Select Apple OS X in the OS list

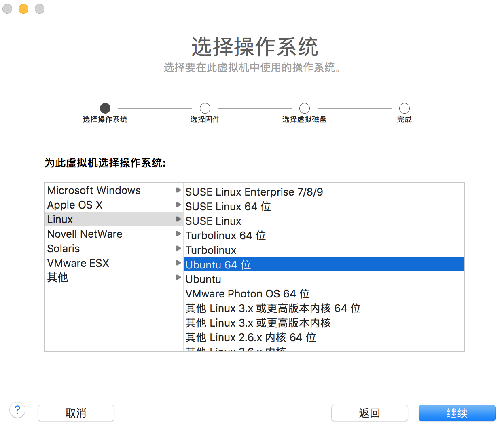click(114, 205)
